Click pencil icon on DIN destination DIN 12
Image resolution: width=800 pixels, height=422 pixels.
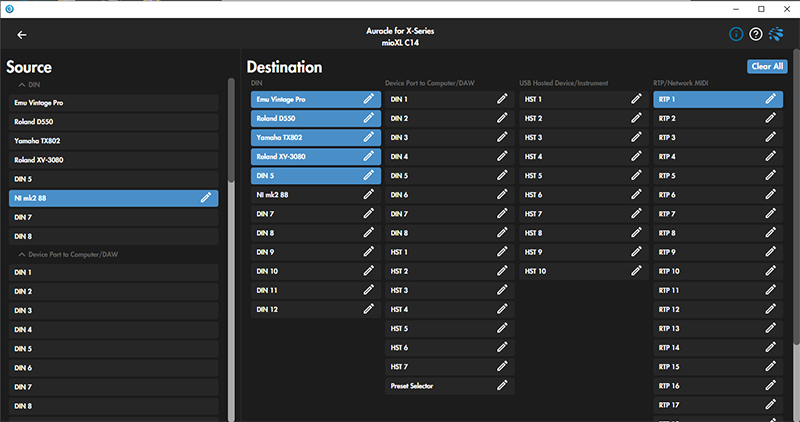point(368,309)
